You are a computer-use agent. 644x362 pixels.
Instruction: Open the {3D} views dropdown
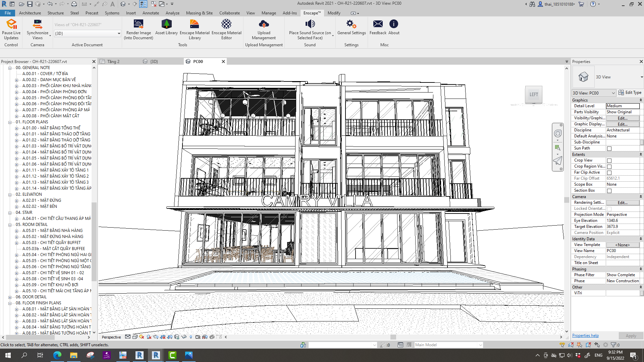coord(119,34)
